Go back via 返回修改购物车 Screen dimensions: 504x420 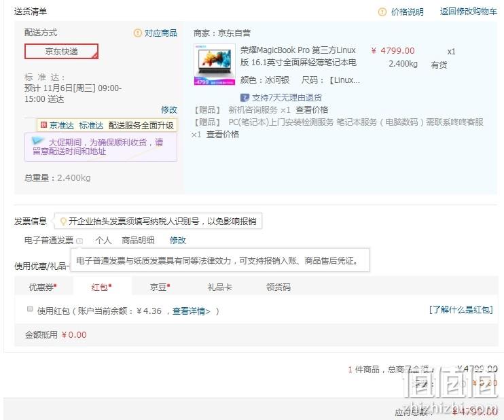tap(468, 12)
